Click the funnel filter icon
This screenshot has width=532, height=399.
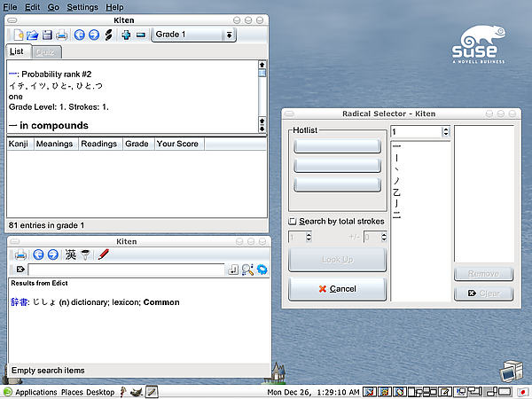click(85, 254)
